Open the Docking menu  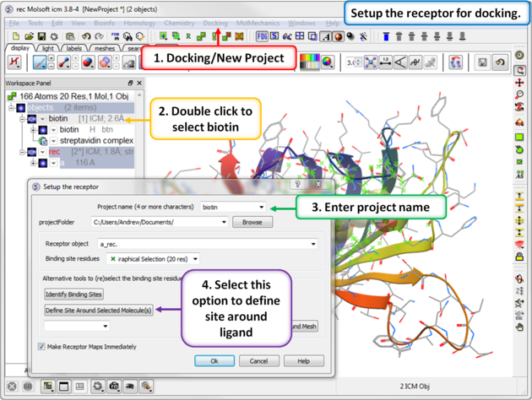(214, 24)
